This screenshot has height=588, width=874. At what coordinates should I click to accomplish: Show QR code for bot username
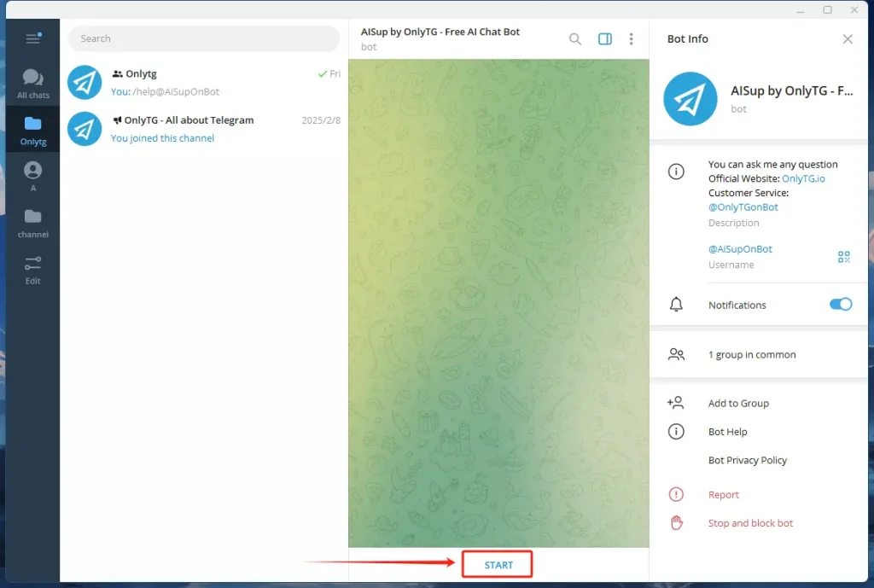843,257
